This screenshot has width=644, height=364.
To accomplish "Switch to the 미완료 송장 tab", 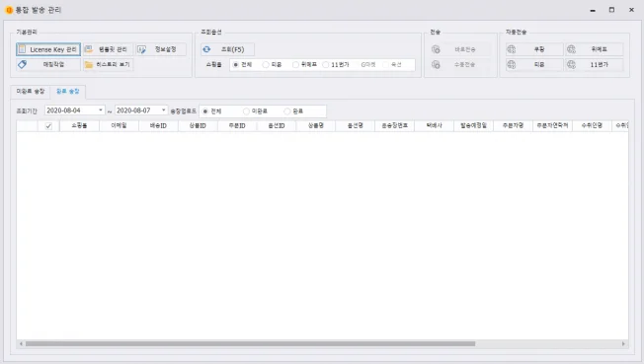I will coord(31,92).
